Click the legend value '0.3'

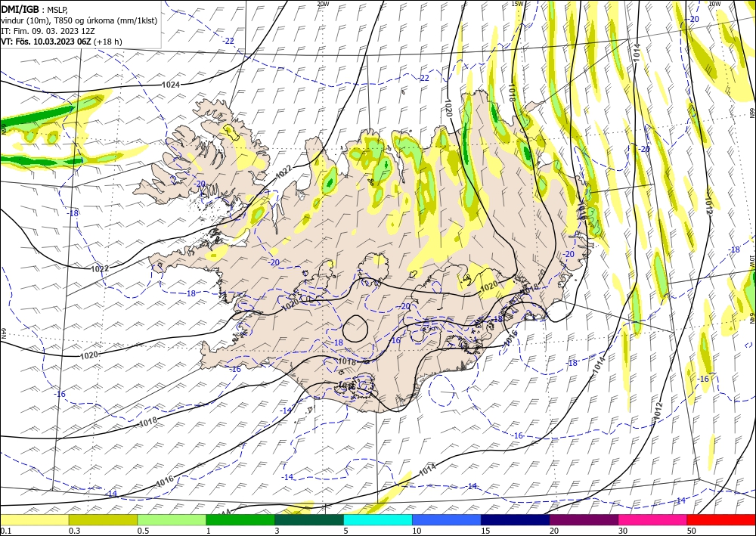(74, 531)
